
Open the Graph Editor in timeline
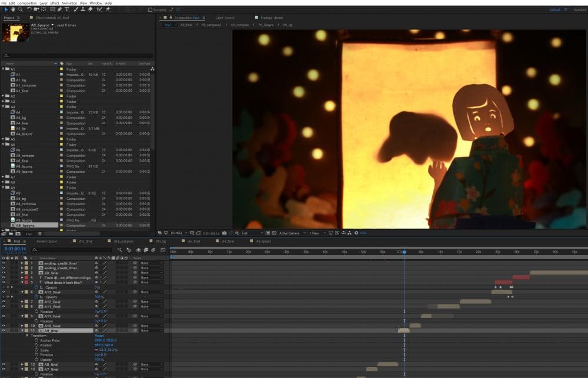163,250
